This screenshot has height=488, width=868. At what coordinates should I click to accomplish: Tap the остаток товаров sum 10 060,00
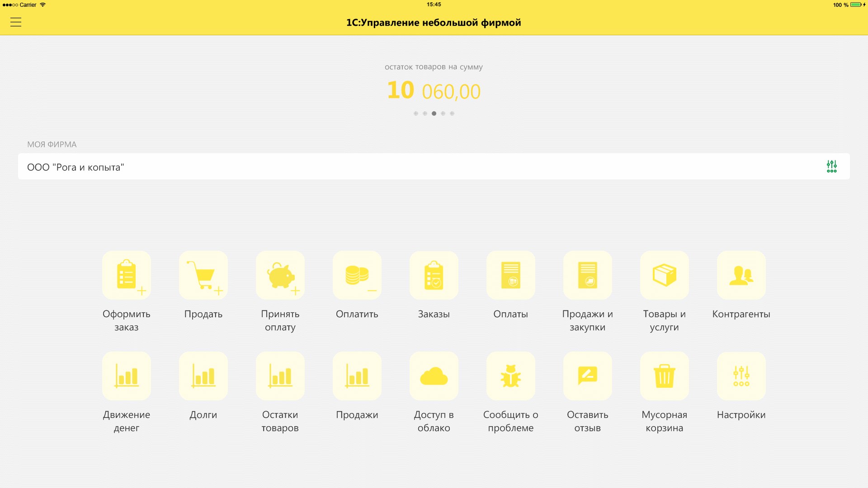tap(434, 91)
